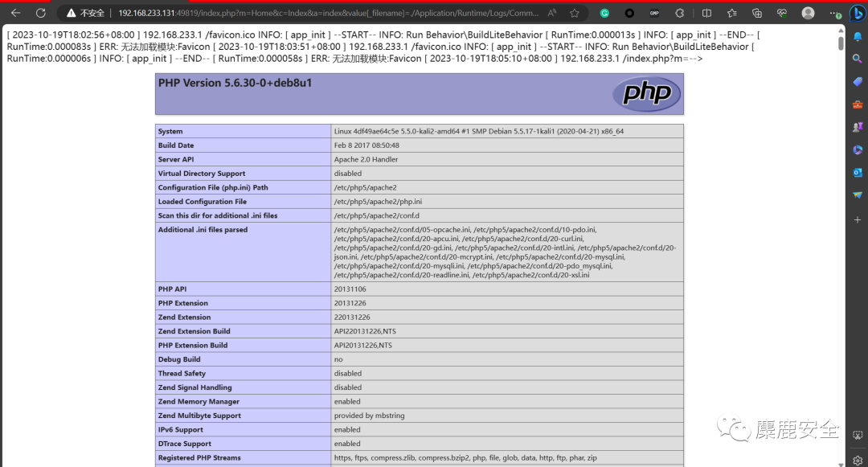868x467 pixels.
Task: Add a sidebar app with plus
Action: point(858,219)
